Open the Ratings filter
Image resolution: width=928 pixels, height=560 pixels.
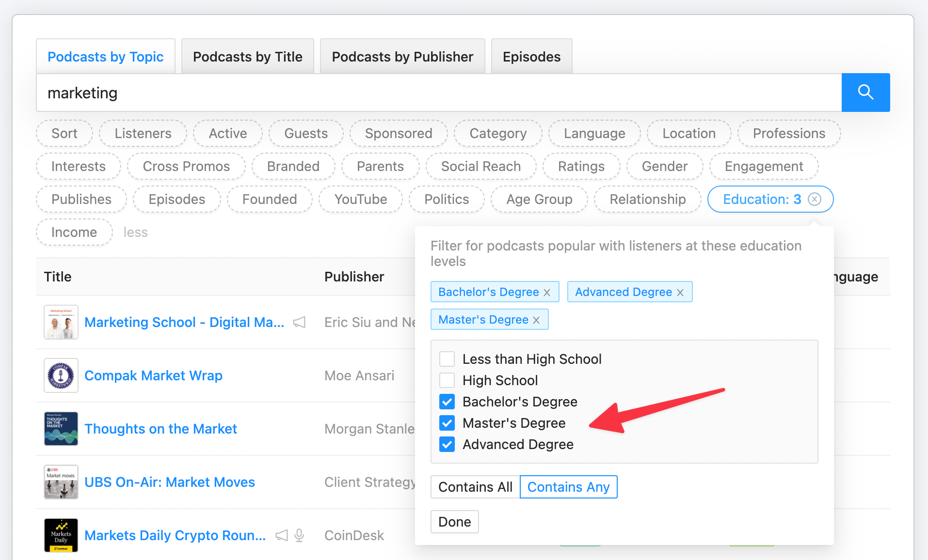(581, 166)
